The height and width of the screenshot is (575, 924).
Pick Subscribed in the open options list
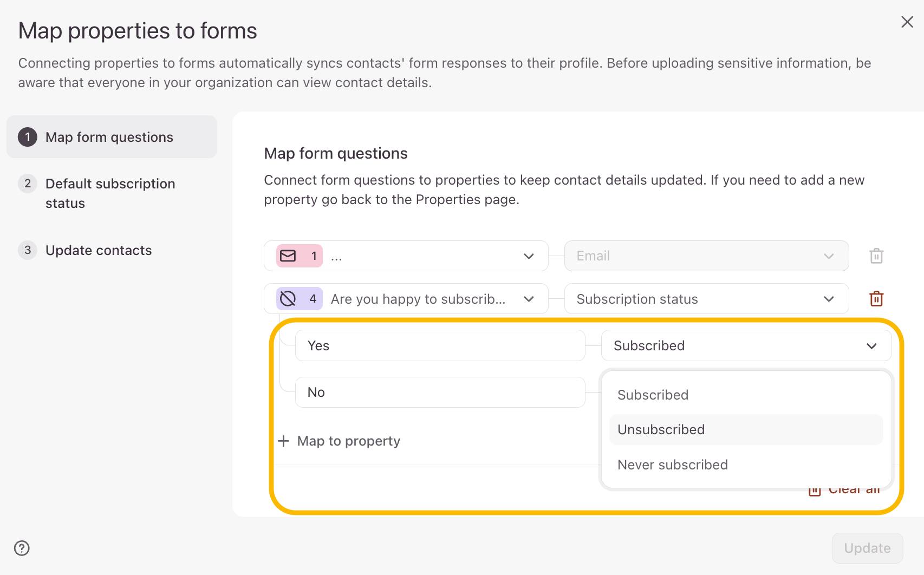tap(653, 395)
